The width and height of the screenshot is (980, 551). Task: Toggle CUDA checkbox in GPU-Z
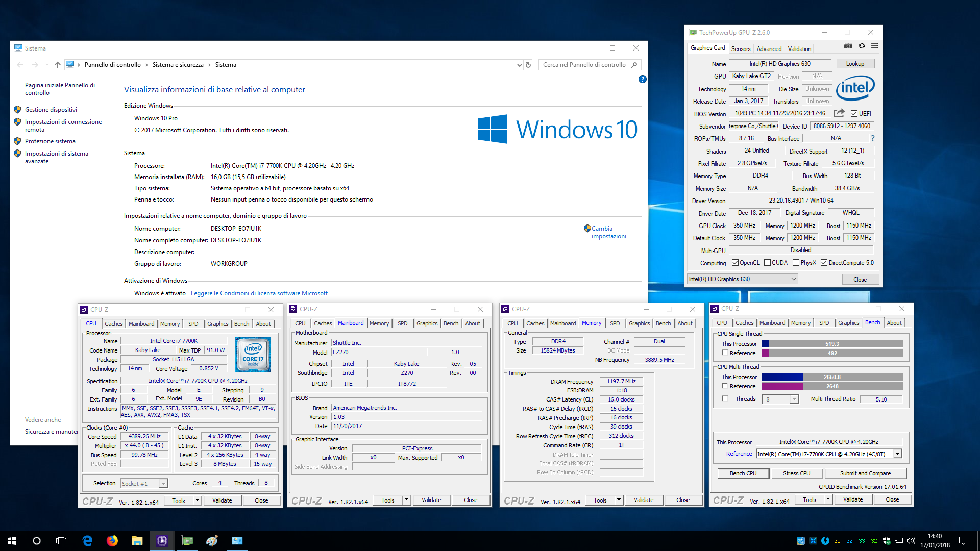pyautogui.click(x=767, y=263)
